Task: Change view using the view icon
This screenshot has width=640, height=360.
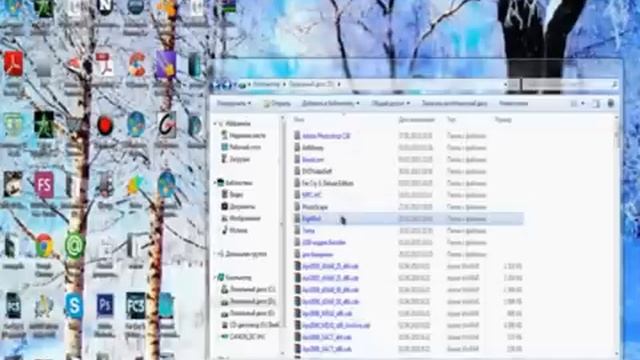Action: [573, 104]
